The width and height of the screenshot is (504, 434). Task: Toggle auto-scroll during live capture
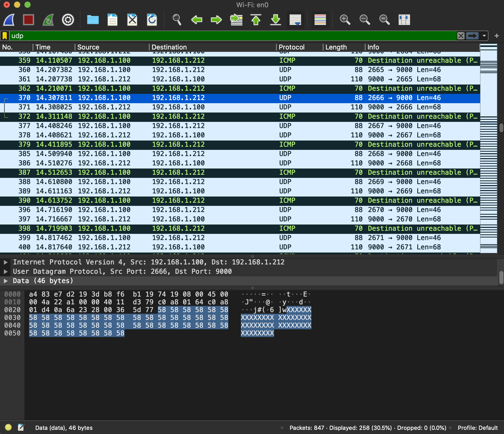pos(295,20)
